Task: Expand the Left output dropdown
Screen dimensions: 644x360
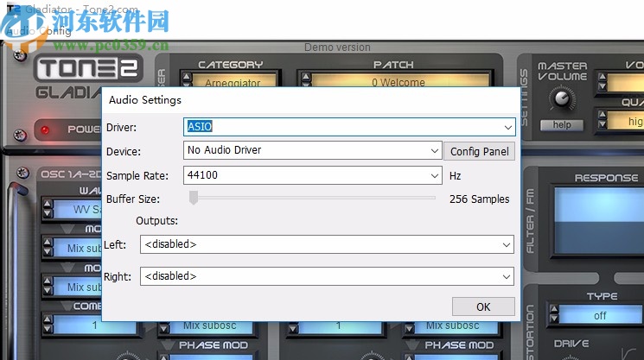Action: tap(327, 244)
